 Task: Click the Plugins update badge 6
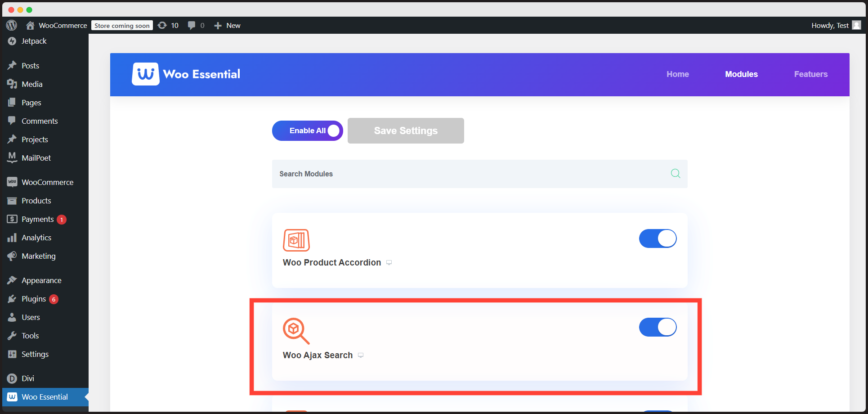tap(54, 299)
